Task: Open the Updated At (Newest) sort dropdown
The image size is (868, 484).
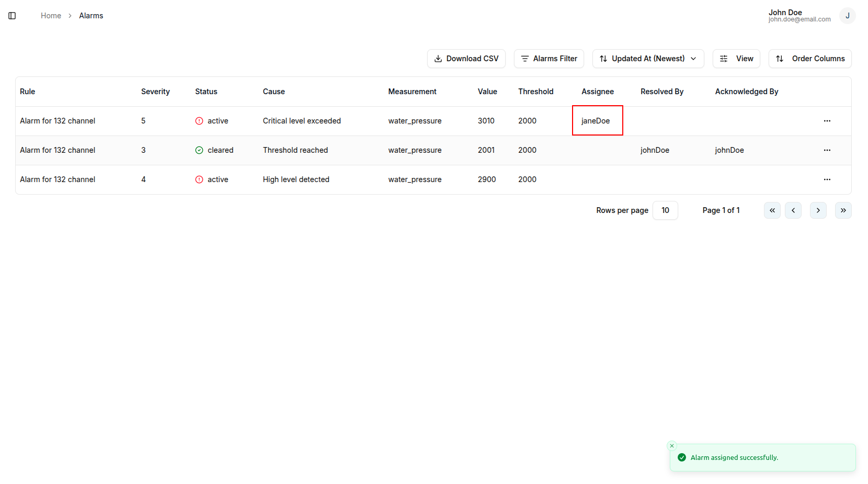Action: click(x=648, y=59)
